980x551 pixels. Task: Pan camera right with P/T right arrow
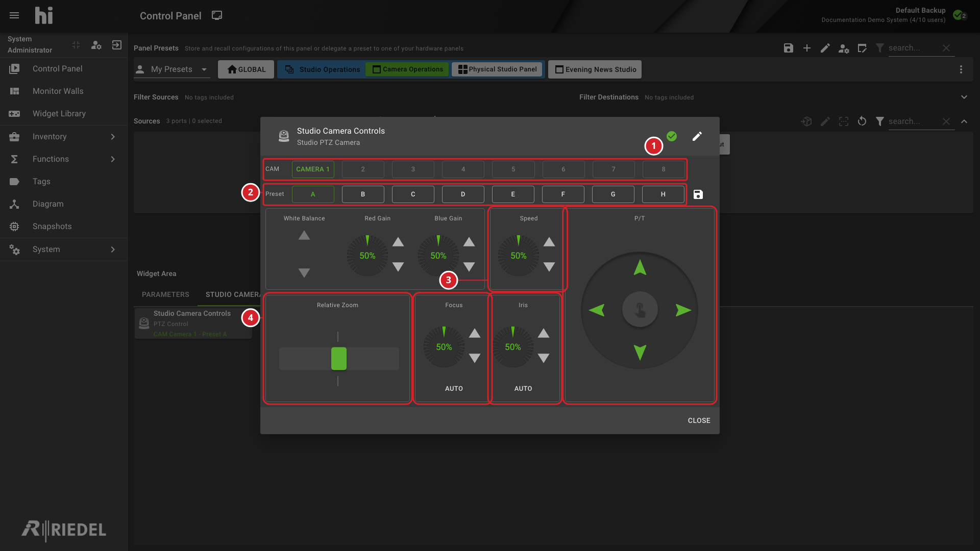683,310
